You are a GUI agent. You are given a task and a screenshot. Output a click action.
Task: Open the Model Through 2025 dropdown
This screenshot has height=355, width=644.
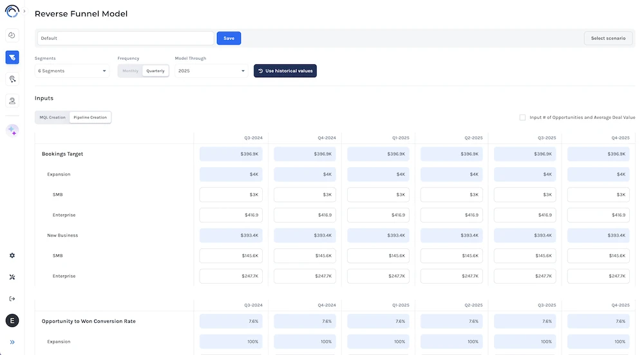click(x=211, y=71)
